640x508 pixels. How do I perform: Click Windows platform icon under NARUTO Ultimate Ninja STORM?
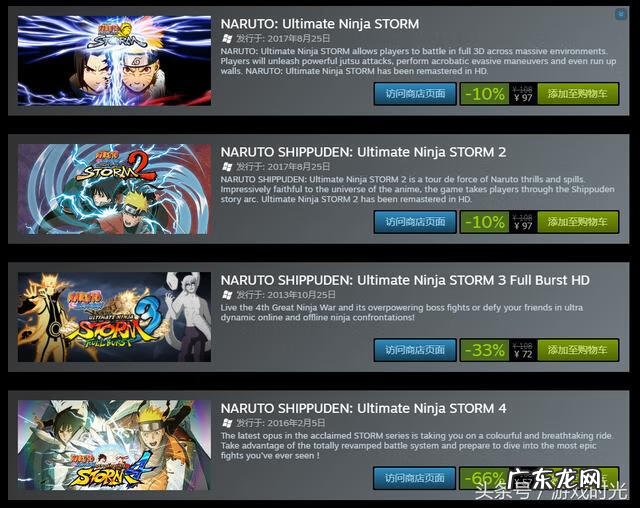tap(227, 39)
